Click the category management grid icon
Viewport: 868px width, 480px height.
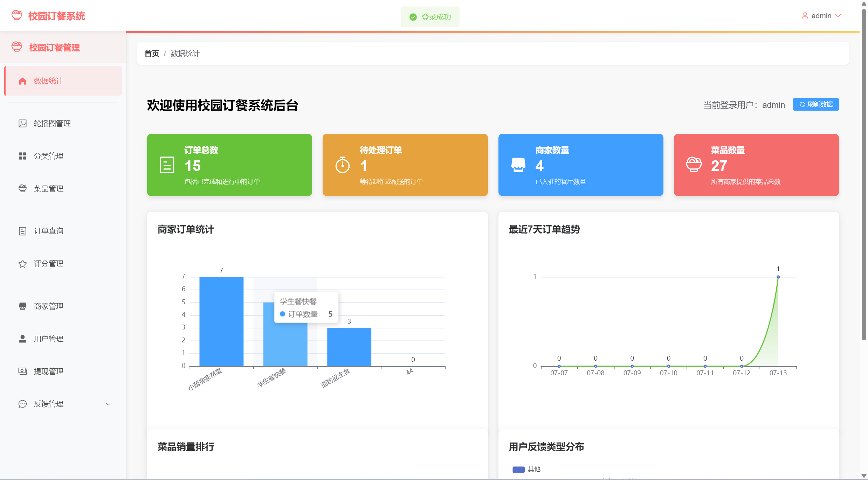pos(22,156)
